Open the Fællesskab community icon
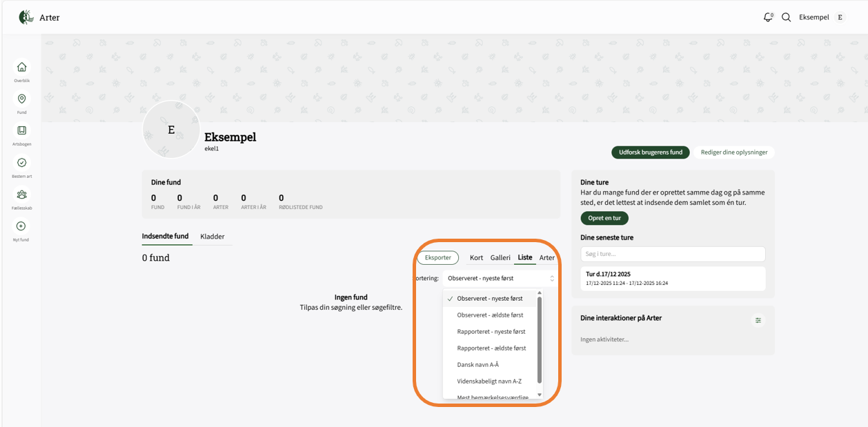This screenshot has height=427, width=868. click(x=21, y=195)
